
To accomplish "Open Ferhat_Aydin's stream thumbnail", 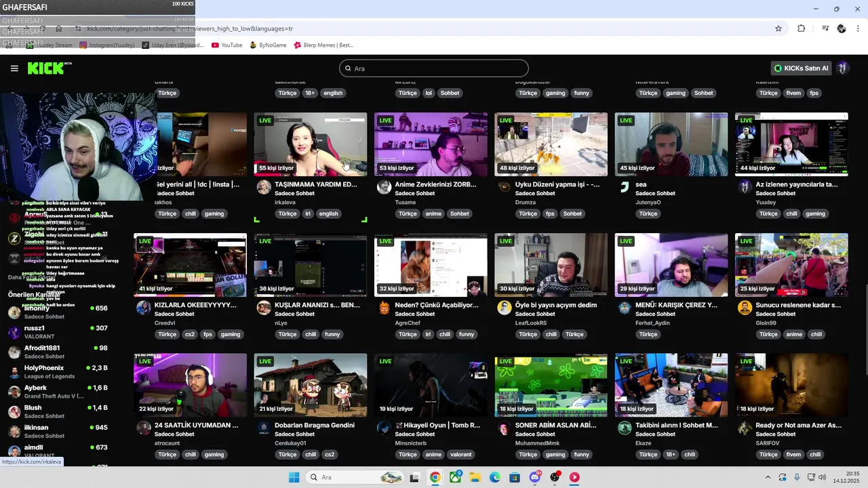I will tap(671, 265).
